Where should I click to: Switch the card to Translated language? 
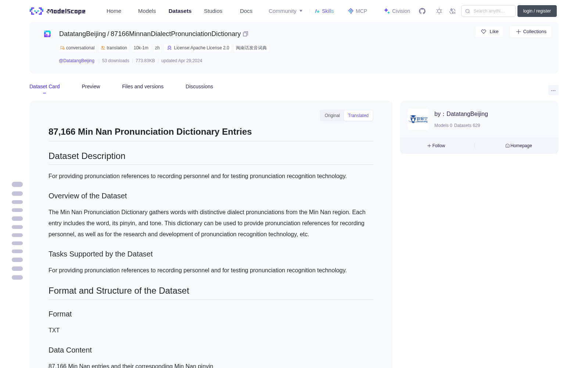(x=358, y=116)
